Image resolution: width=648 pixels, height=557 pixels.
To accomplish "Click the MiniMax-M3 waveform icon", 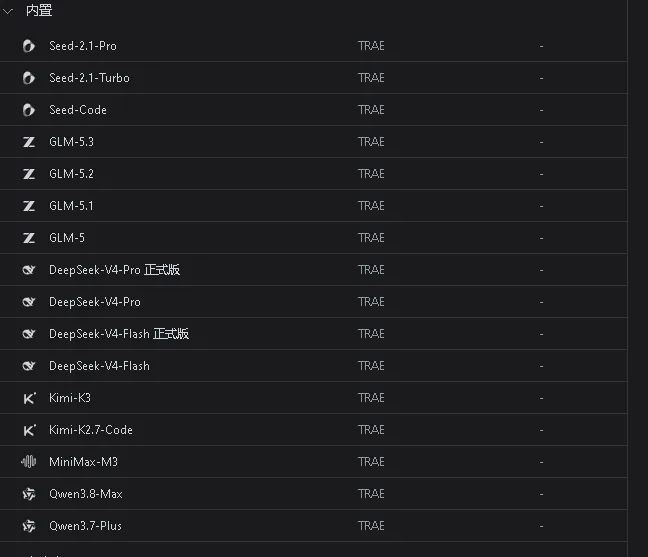I will pyautogui.click(x=29, y=462).
